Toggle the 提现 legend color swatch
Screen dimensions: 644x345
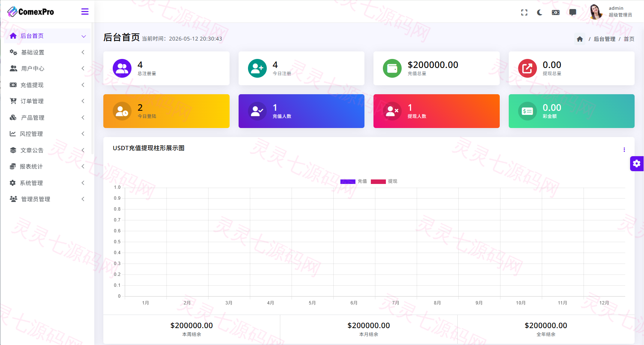[x=378, y=182]
